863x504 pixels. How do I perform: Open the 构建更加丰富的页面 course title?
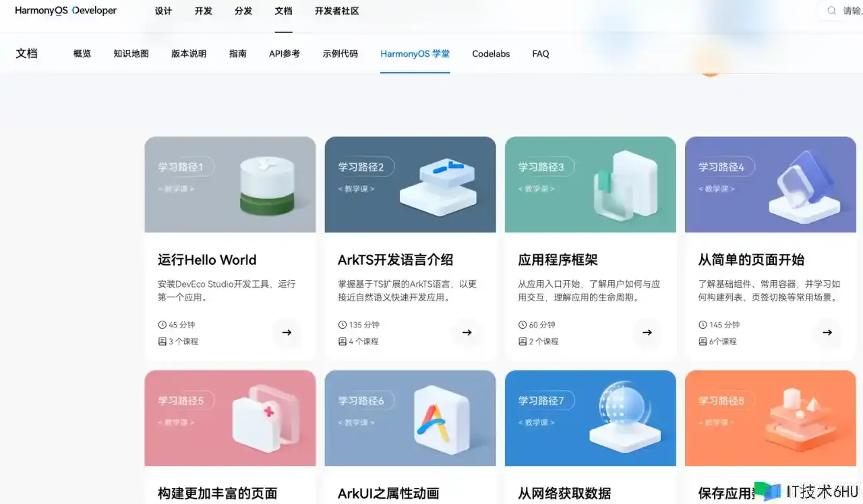click(x=217, y=493)
